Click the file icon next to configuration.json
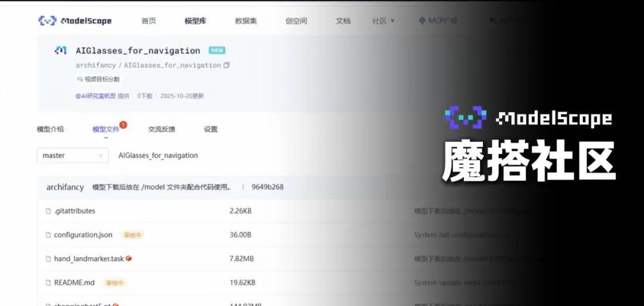Screen dimensions: 644x306 point(48,235)
